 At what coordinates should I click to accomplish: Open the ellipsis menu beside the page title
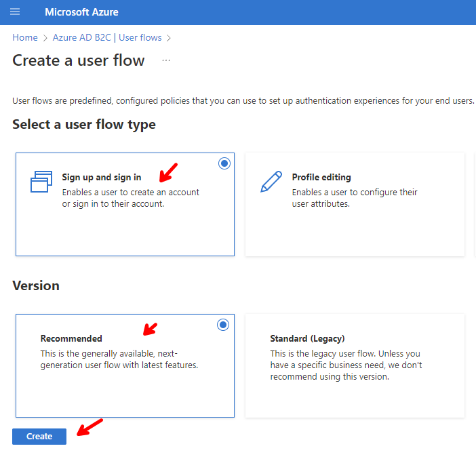tap(166, 60)
